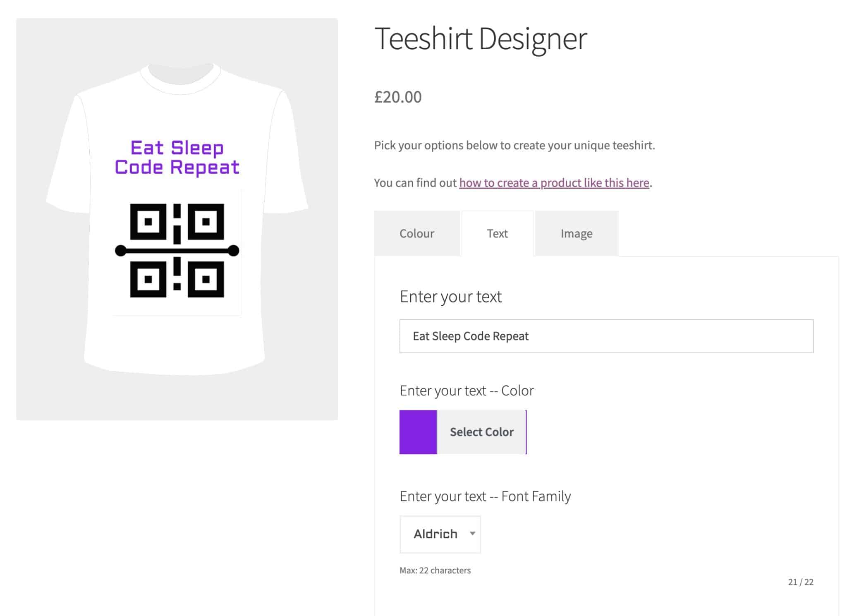Click the Enter your text heading
The height and width of the screenshot is (616, 847).
[450, 296]
